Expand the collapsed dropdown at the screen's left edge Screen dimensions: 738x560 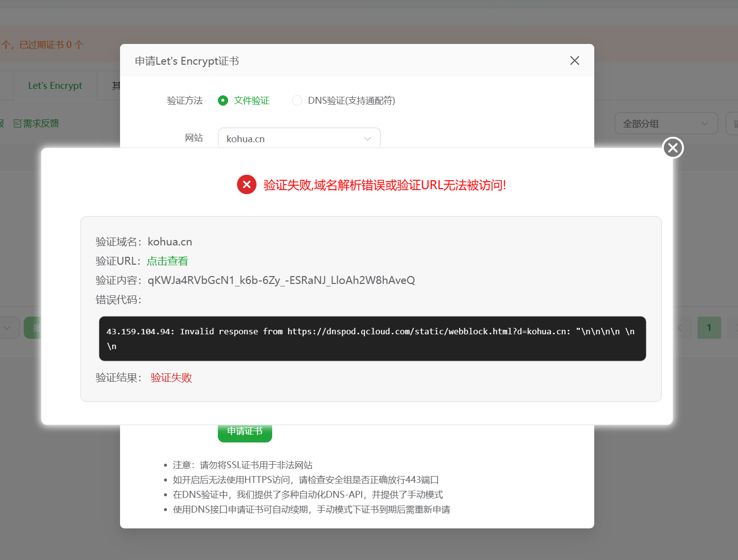coord(7,327)
